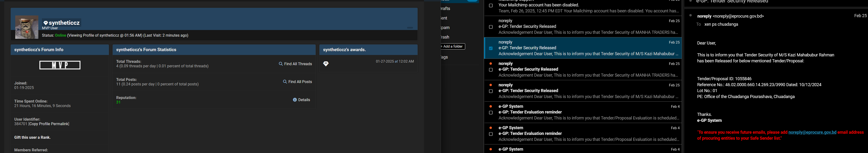Open the Spam folder in mail sidebar
The height and width of the screenshot is (153, 868).
445,28
